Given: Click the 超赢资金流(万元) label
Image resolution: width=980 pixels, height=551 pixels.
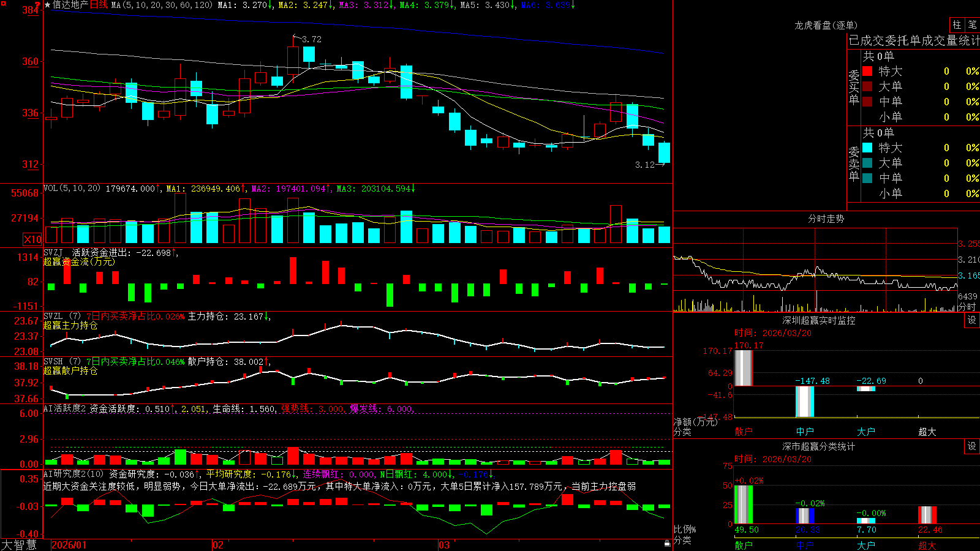Looking at the screenshot, I should [79, 261].
